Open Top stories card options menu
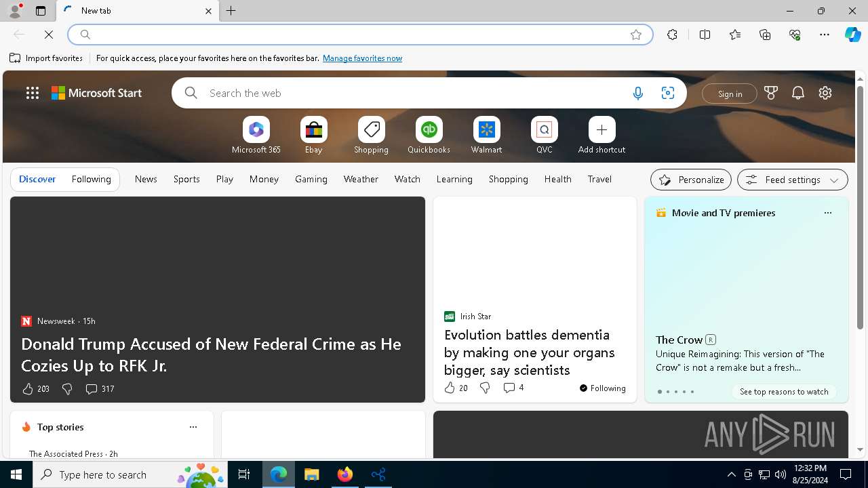Screen dimensions: 868x488 [193, 427]
